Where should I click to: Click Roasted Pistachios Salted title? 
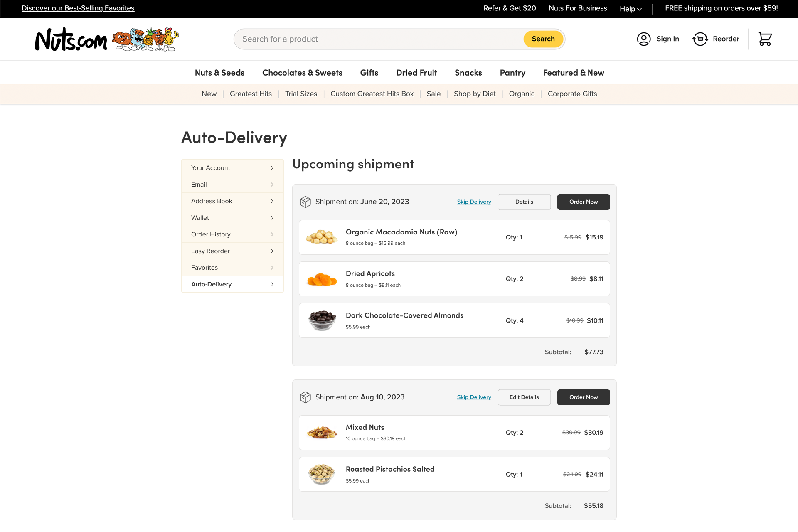coord(390,469)
